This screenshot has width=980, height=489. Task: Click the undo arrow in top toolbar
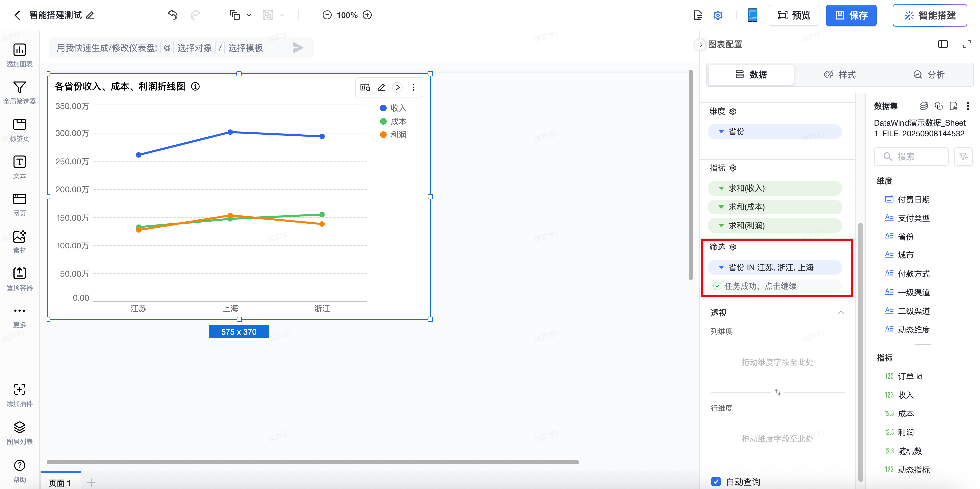coord(173,15)
